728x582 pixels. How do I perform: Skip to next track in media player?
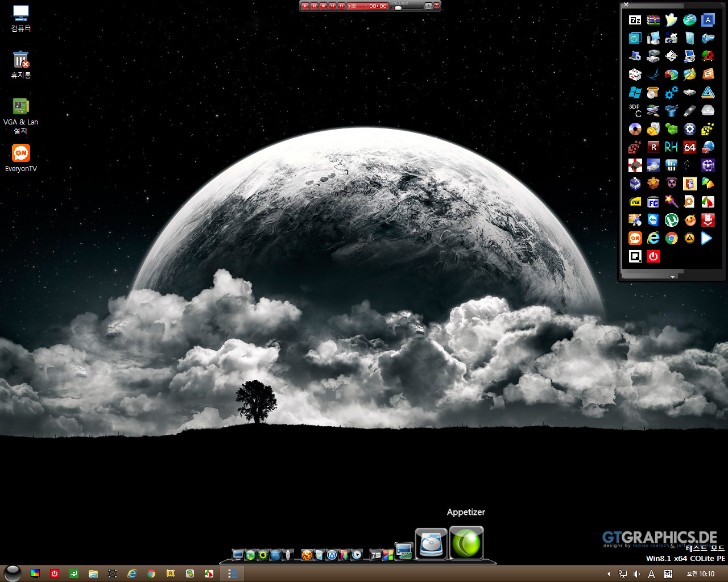pos(341,6)
